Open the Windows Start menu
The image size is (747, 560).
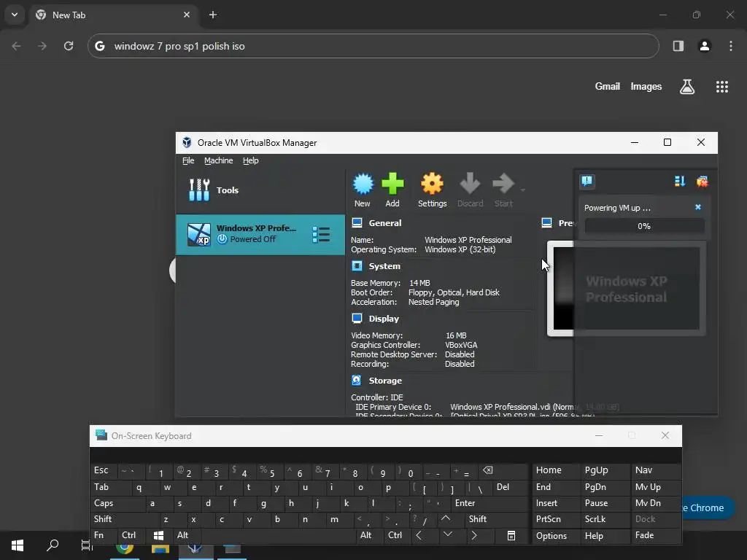[18, 545]
